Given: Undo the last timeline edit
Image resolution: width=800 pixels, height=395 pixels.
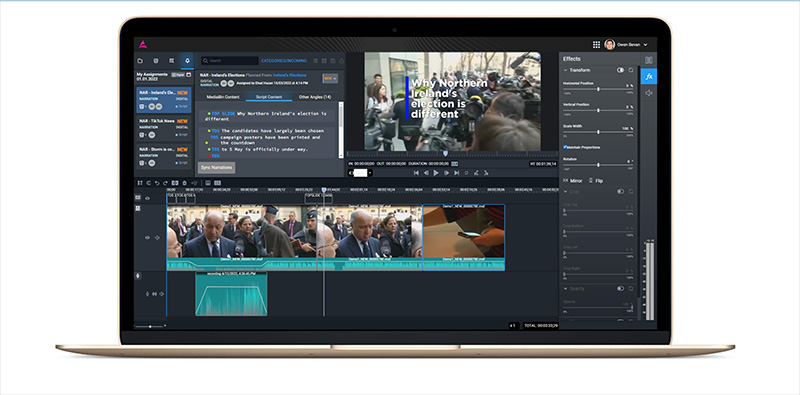Looking at the screenshot, I should click(x=157, y=183).
